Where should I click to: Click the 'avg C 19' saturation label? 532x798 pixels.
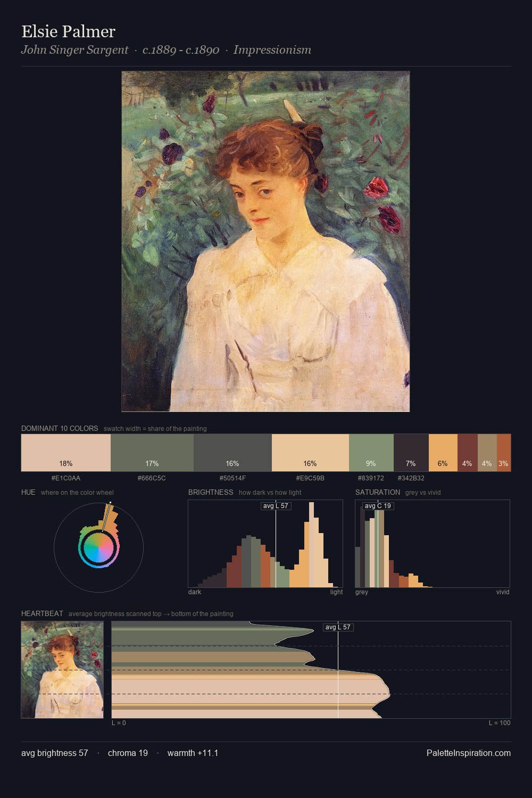(x=378, y=506)
